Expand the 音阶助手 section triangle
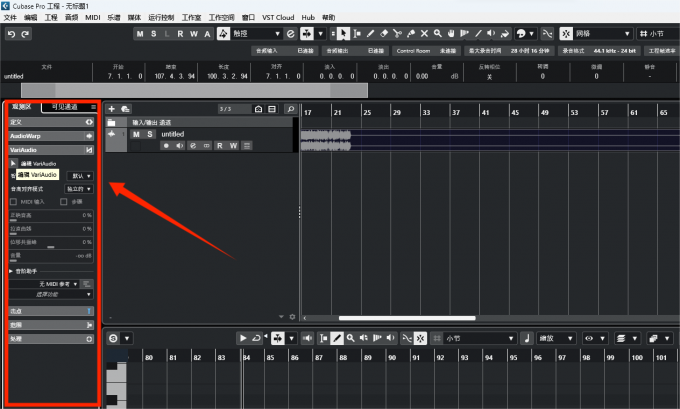The height and width of the screenshot is (409, 680). coord(11,271)
